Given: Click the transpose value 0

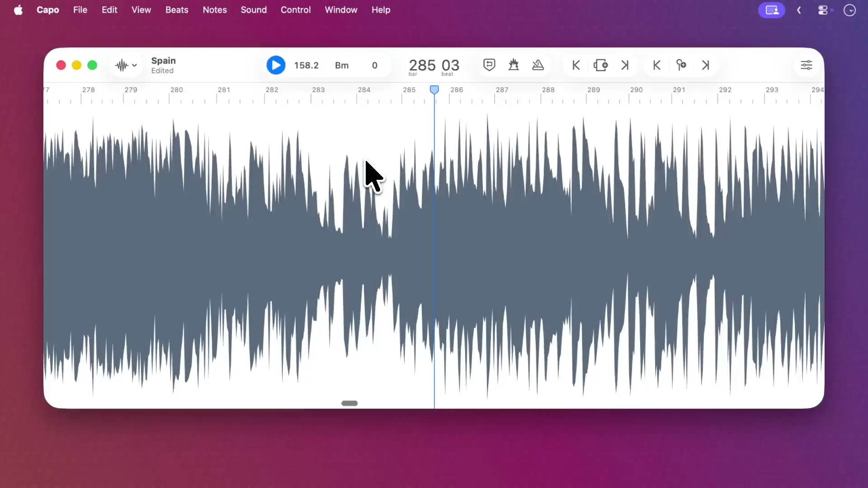Looking at the screenshot, I should click(374, 65).
